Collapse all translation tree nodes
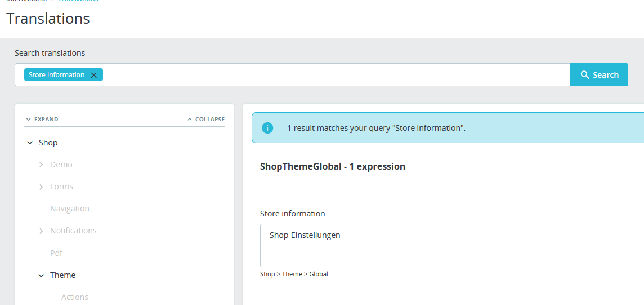Screen dimensions: 644x305 [x=206, y=120]
